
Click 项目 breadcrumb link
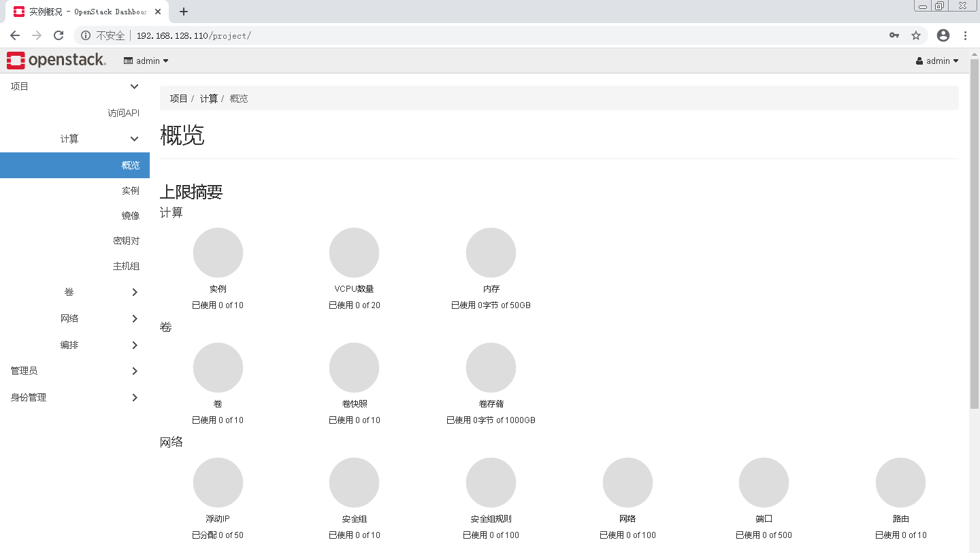point(179,99)
